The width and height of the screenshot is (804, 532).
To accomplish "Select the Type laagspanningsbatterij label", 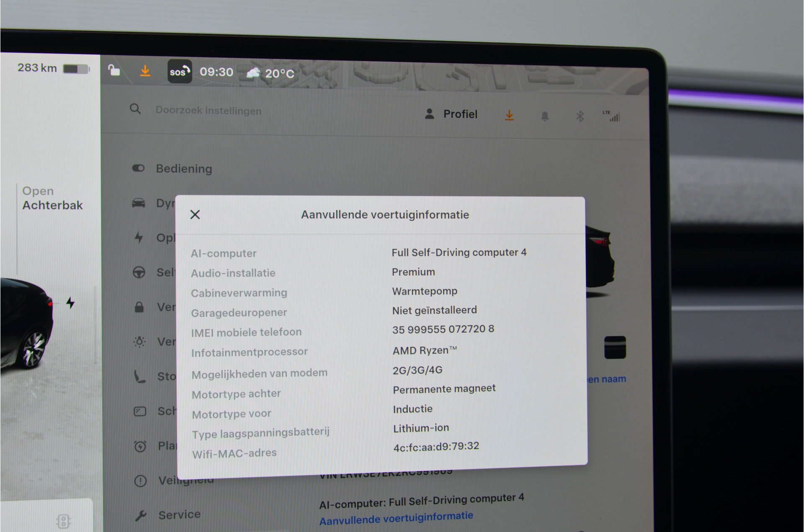I will (x=261, y=433).
